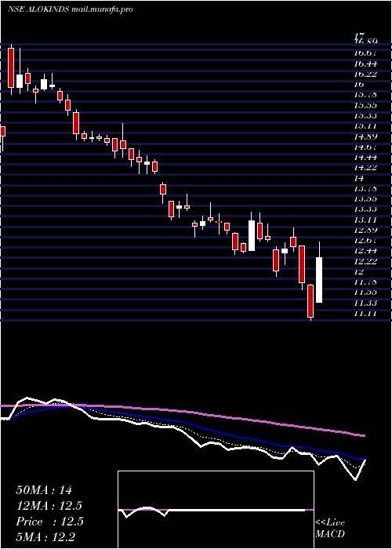Screen dimensions: 392x549
Task: Click the blue 12MA line
Action: click(x=189, y=425)
